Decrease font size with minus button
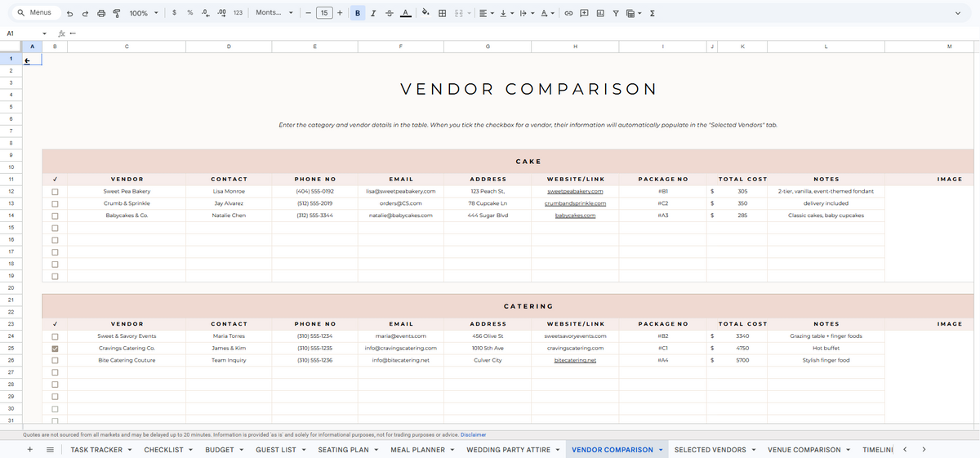This screenshot has width=980, height=458. click(307, 13)
